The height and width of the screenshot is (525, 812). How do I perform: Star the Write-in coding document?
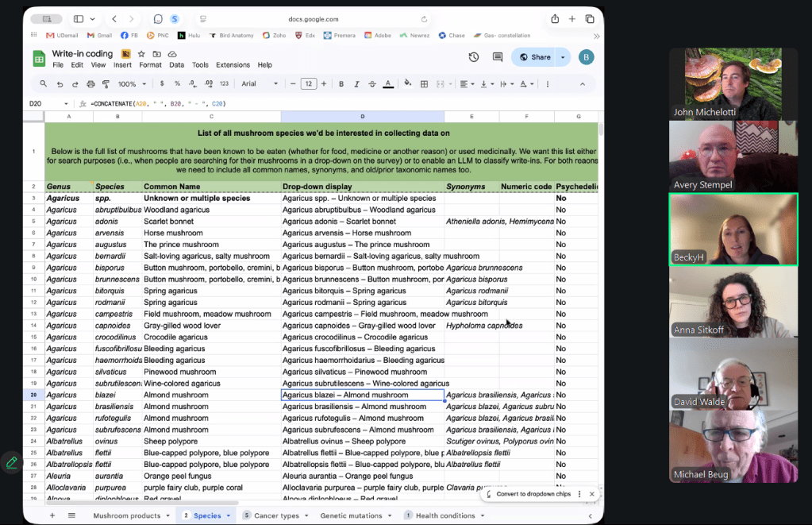tap(141, 54)
